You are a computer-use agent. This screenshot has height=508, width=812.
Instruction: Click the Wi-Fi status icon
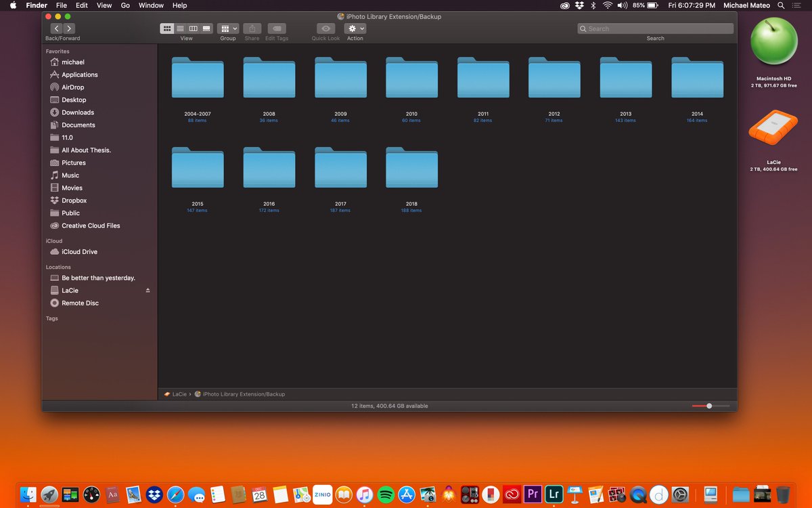[x=607, y=5]
